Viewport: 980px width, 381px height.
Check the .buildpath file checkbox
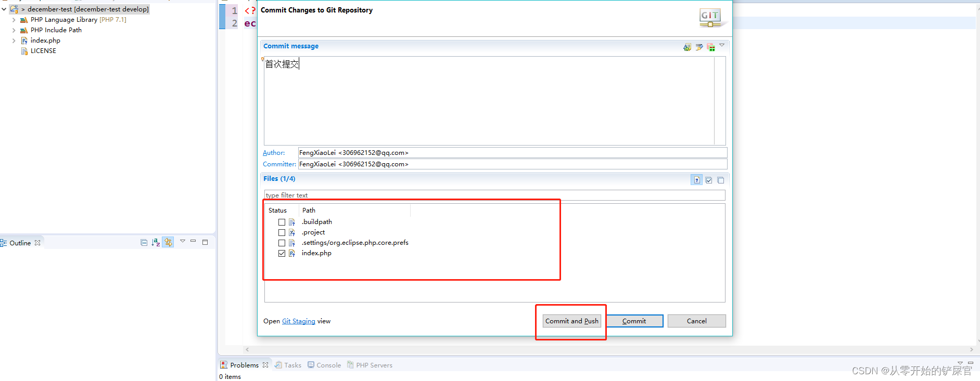[282, 222]
